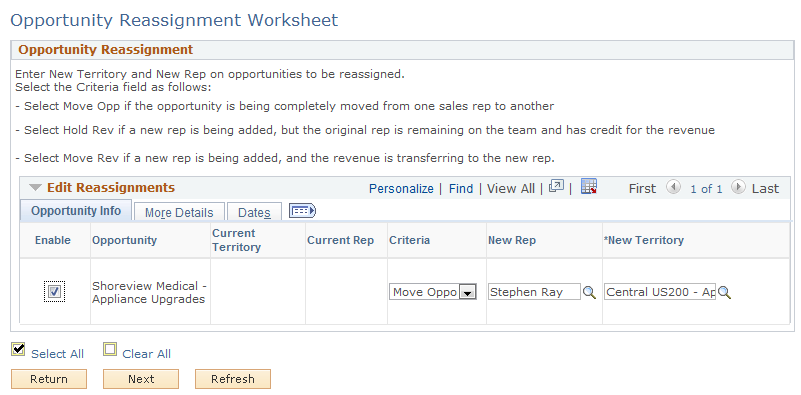Click the Next button
The height and width of the screenshot is (395, 801).
tap(141, 379)
